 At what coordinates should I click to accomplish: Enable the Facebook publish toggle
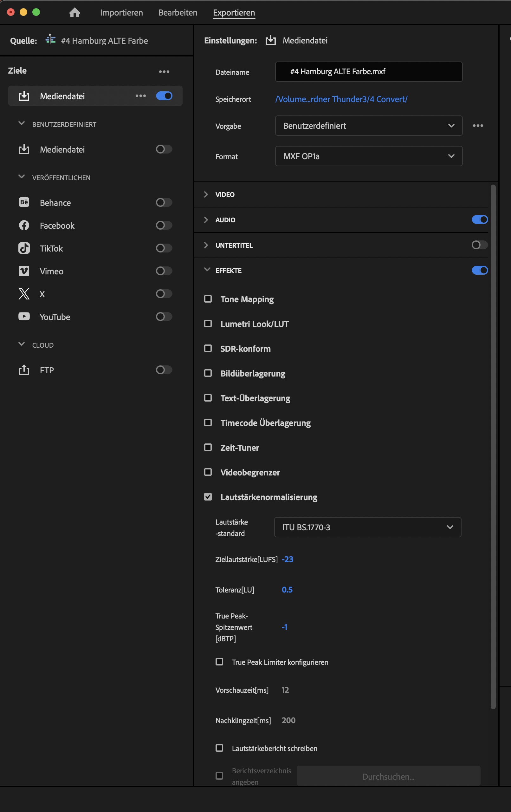[x=164, y=225]
